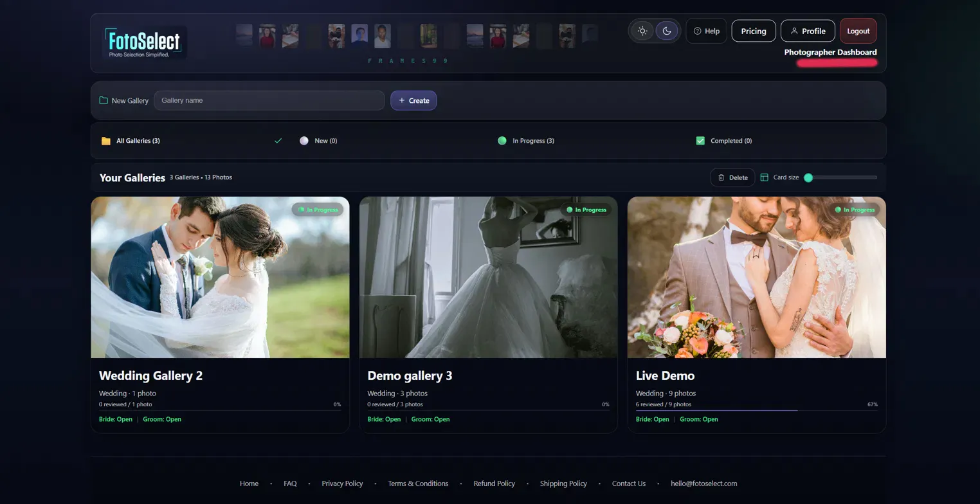The image size is (980, 504).
Task: Click In Progress badge on Demo gallery 3
Action: click(586, 210)
